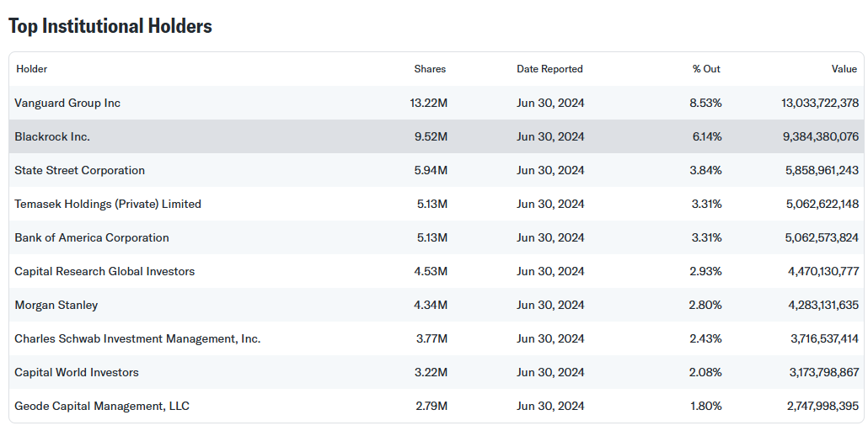Select Charles Schwab Investment Management, Inc. name
The height and width of the screenshot is (431, 868).
click(x=137, y=338)
